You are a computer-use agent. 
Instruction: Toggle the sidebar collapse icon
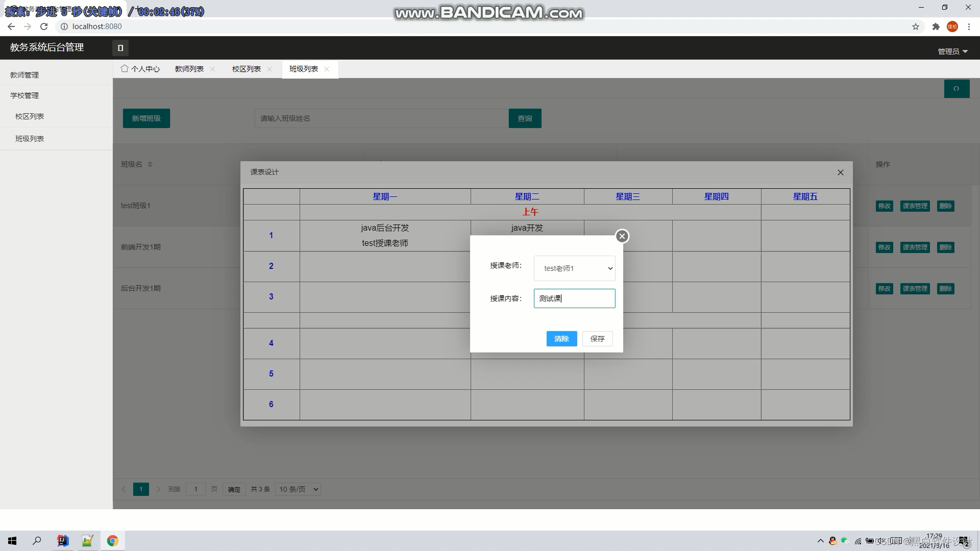coord(120,48)
